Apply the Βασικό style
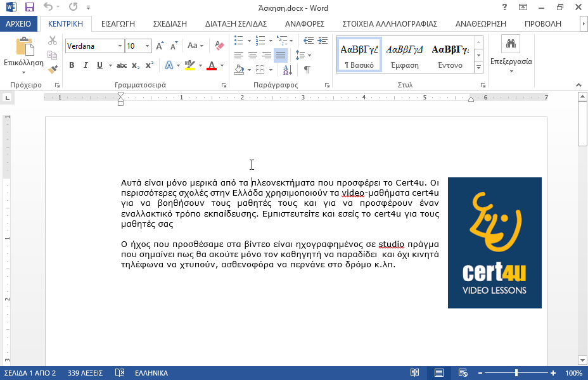The width and height of the screenshot is (588, 380). pos(359,54)
